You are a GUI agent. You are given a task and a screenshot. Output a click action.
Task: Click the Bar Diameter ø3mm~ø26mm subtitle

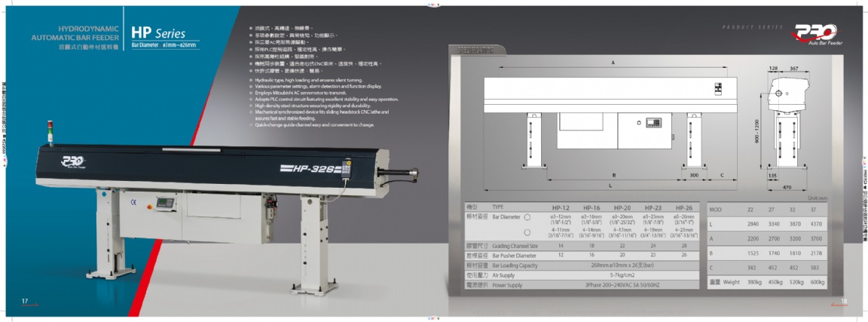(x=164, y=46)
